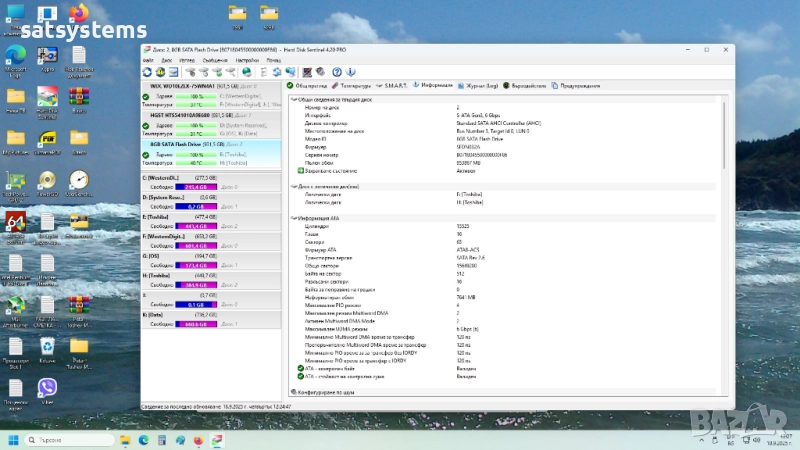The image size is (800, 450).
Task: Click the blue info icon in toolbar
Action: [351, 72]
